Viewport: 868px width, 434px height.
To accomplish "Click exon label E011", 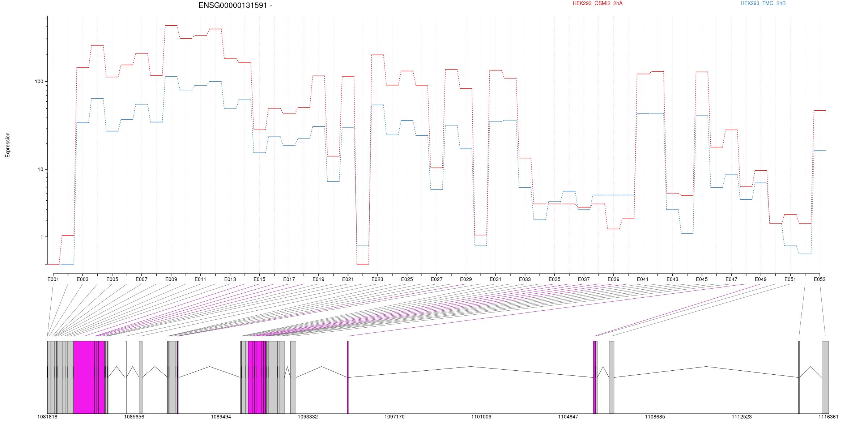I will (200, 279).
